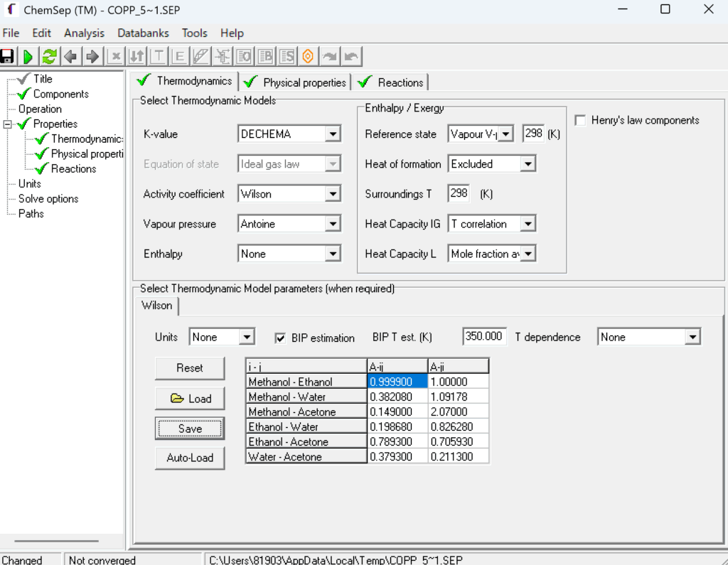Toggle BIP estimation checkbox

(280, 338)
